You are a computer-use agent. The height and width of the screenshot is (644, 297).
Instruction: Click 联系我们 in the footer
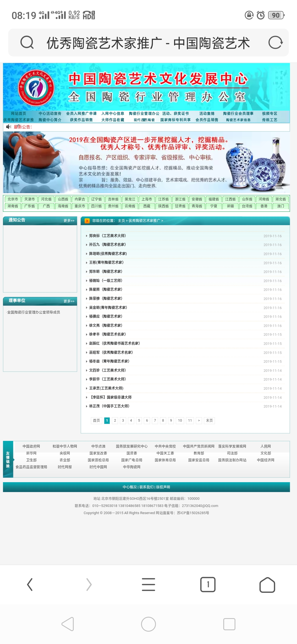[146, 487]
